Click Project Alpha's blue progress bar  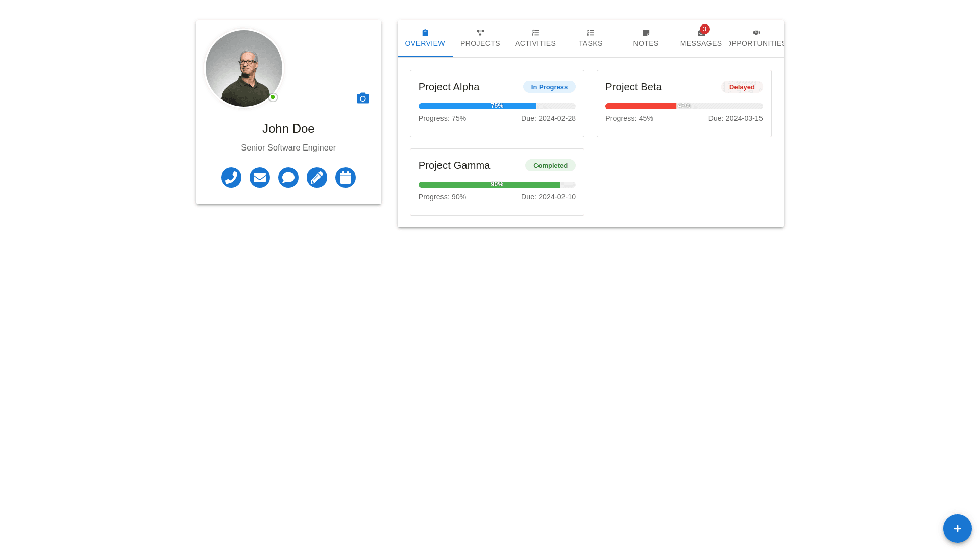[477, 106]
